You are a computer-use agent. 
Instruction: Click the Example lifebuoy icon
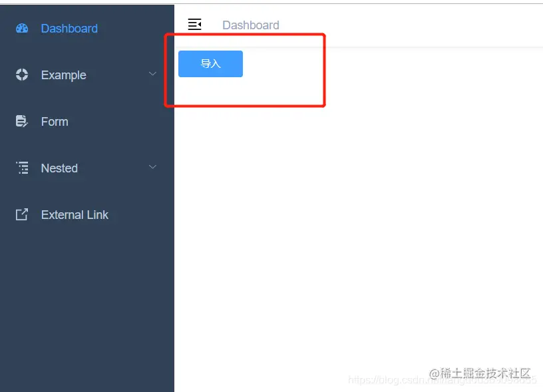[22, 75]
